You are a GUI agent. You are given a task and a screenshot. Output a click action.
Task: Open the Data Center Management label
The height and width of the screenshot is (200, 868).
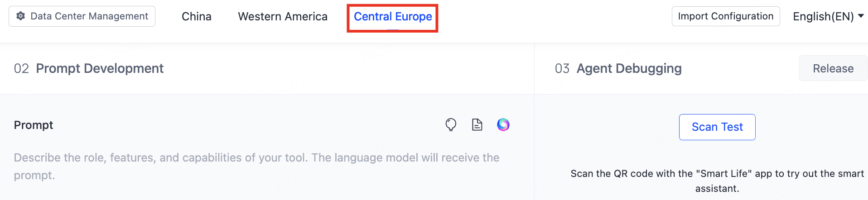click(x=89, y=16)
